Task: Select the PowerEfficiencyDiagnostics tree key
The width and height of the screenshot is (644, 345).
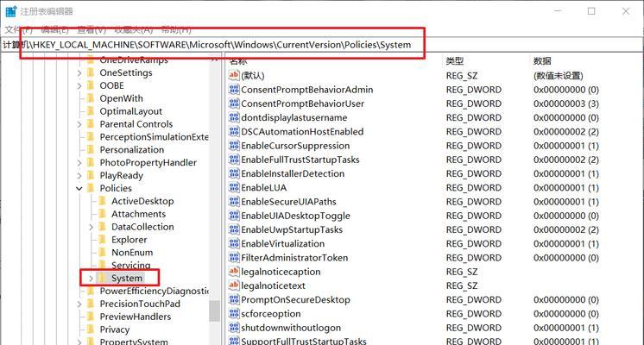Action: [x=154, y=291]
